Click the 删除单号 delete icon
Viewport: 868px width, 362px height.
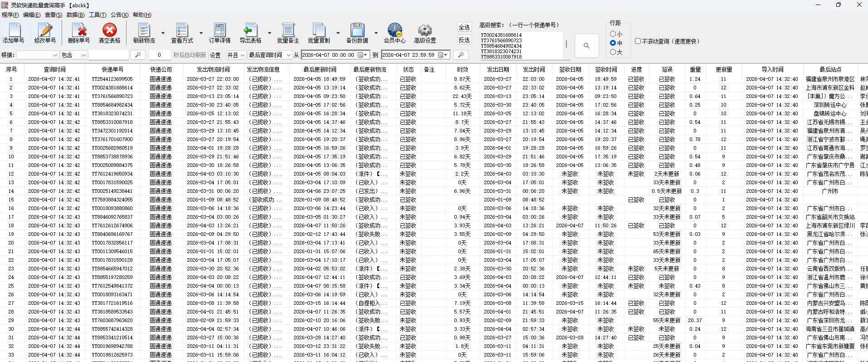coord(79,31)
